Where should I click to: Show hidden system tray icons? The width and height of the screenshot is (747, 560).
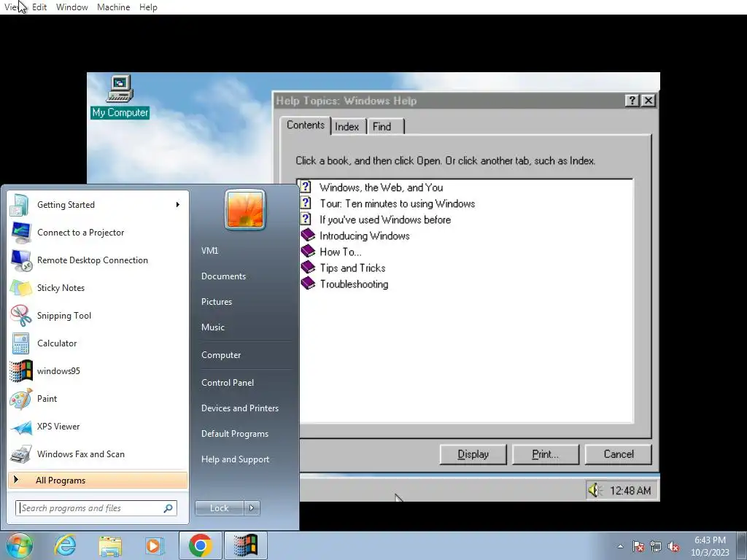pyautogui.click(x=620, y=547)
